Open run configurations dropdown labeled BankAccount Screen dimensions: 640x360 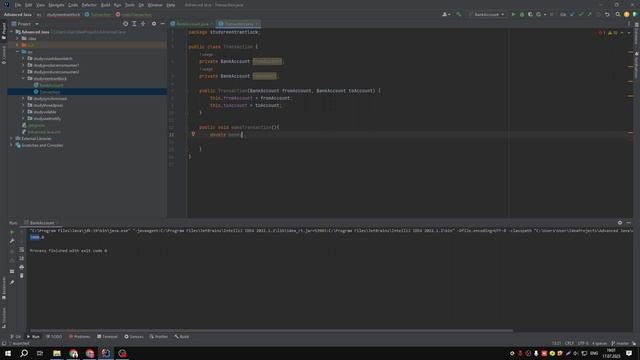[x=487, y=14]
